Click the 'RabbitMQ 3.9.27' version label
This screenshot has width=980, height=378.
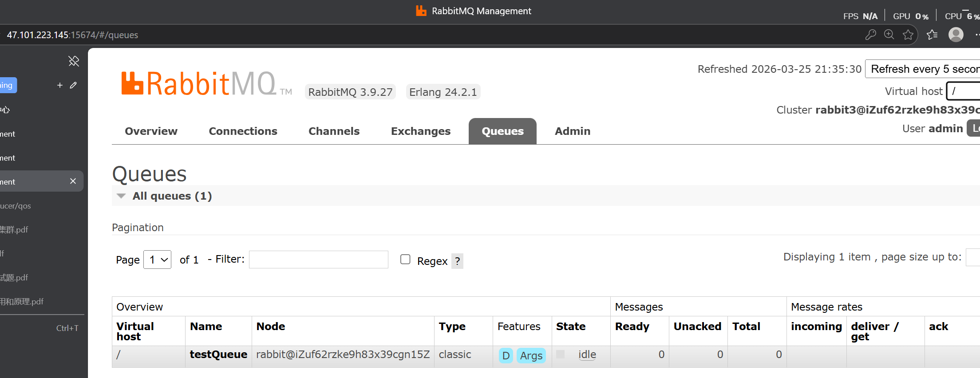[x=350, y=92]
